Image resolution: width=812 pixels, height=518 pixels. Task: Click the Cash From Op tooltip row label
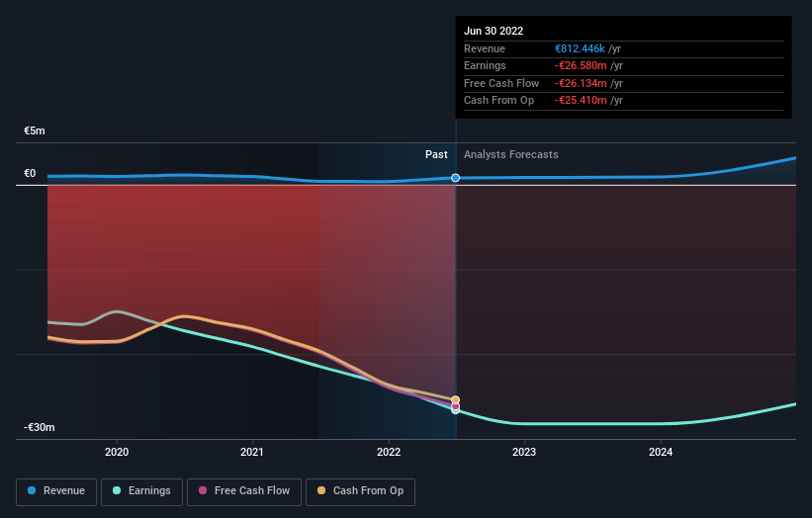click(498, 101)
